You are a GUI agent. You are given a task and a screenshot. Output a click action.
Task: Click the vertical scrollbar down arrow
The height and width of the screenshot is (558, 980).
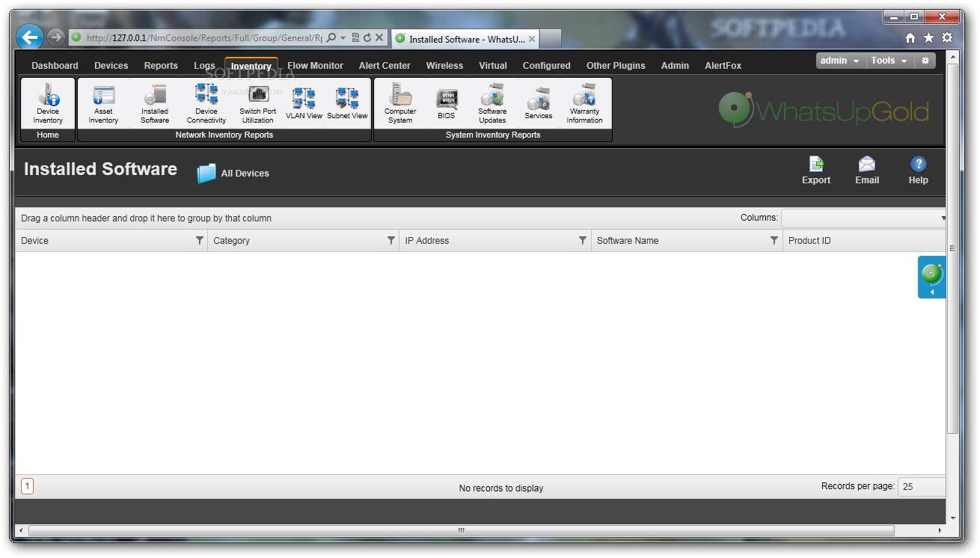click(x=952, y=518)
